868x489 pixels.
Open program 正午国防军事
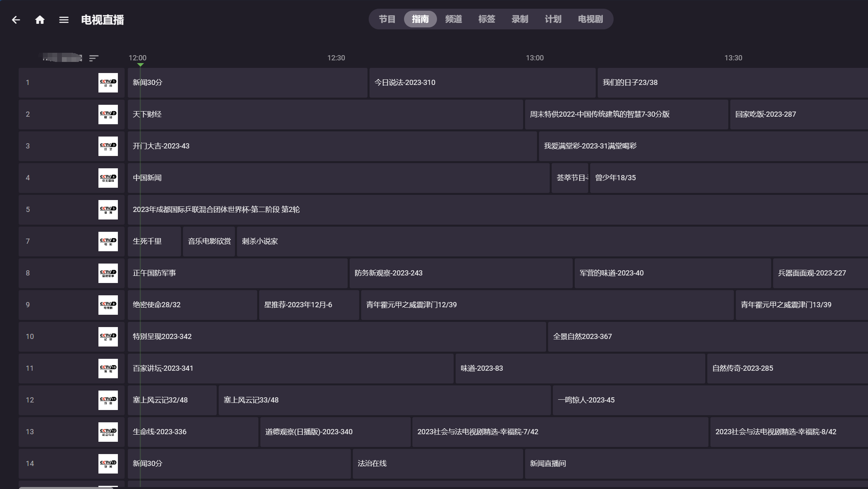pos(237,273)
